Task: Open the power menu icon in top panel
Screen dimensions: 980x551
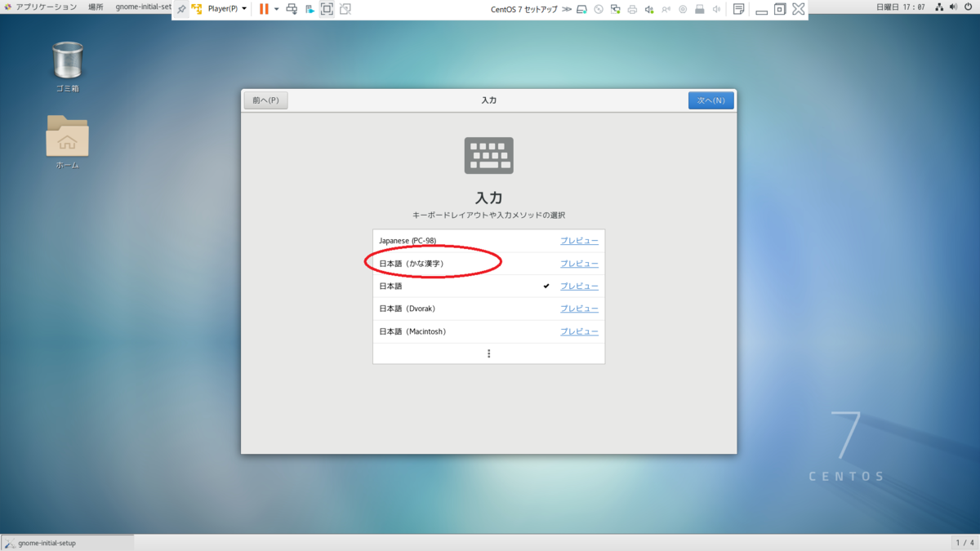Action: coord(970,7)
